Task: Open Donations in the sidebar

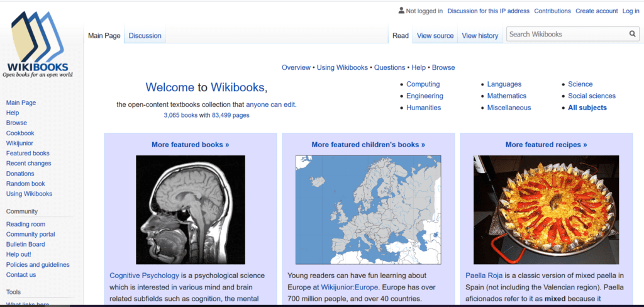Action: click(20, 174)
